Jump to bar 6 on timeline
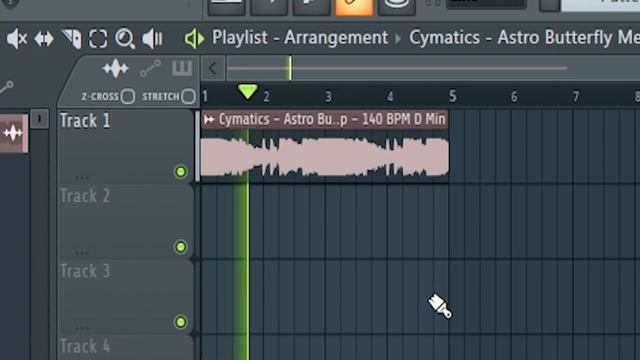Viewport: 640px width, 360px height. 514,97
